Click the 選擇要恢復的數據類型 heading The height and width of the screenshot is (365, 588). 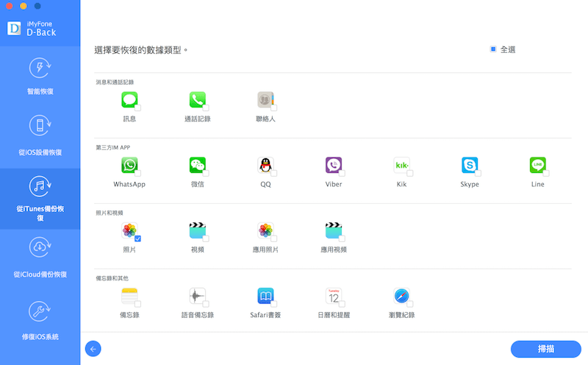[x=140, y=50]
